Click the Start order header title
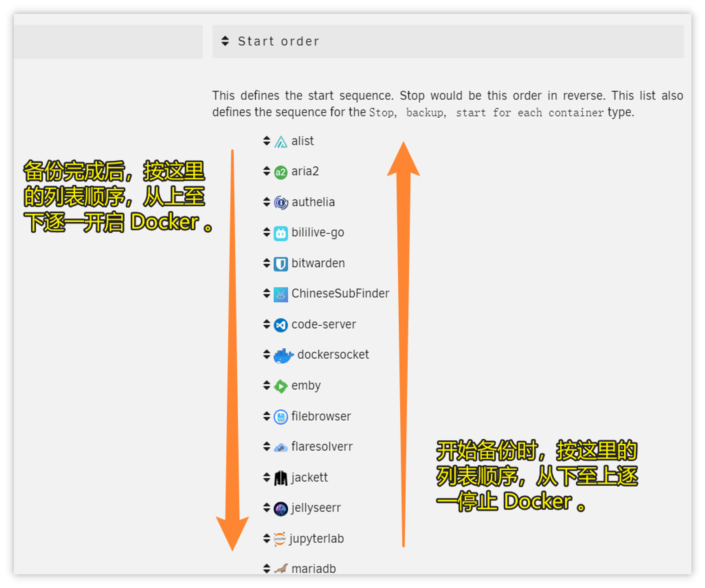Viewport: 705px width, 588px height. coord(278,41)
